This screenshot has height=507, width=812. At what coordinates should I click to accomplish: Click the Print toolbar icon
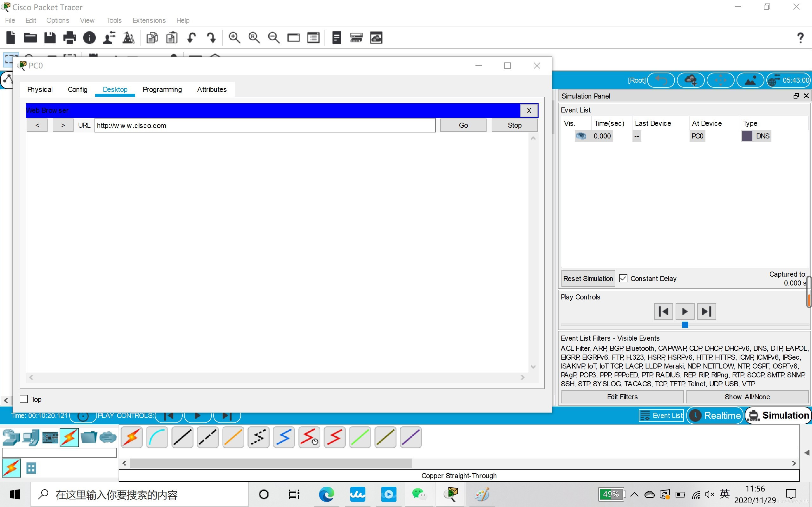pos(69,38)
